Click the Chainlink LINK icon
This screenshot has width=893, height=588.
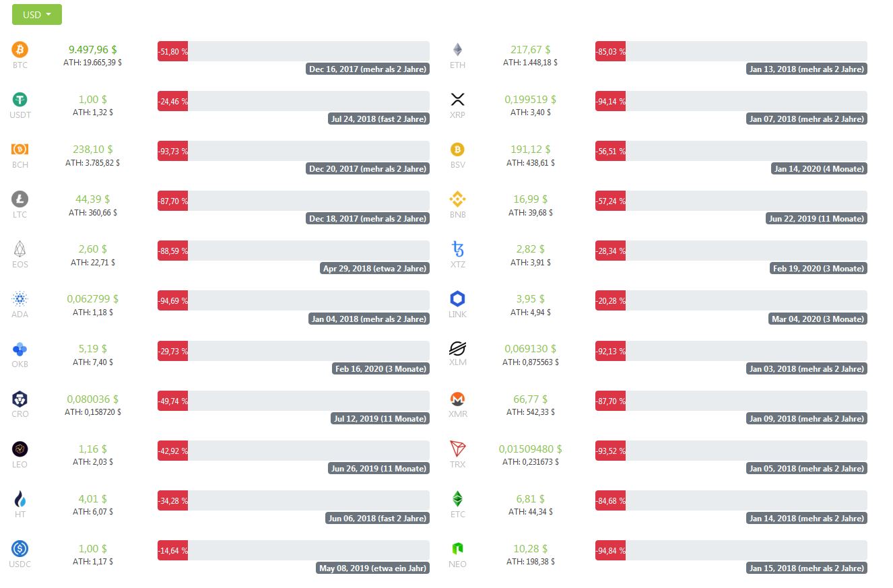457,298
